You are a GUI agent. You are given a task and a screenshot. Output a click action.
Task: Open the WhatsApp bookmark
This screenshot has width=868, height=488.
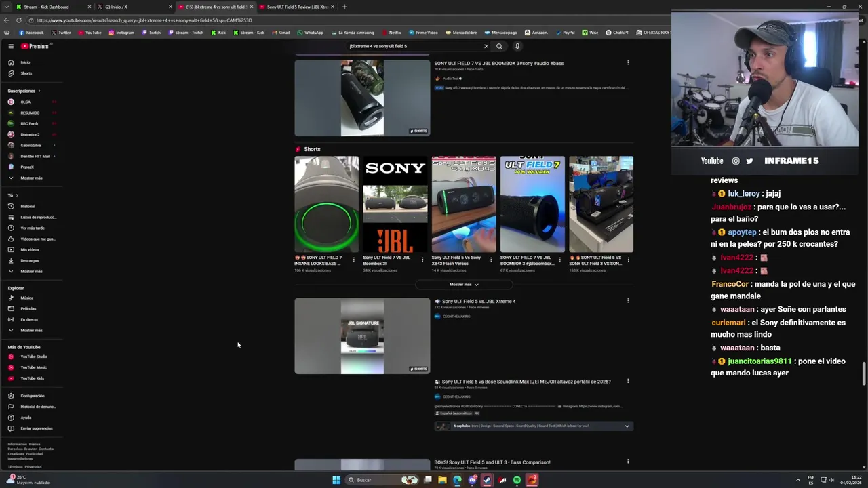(x=310, y=33)
